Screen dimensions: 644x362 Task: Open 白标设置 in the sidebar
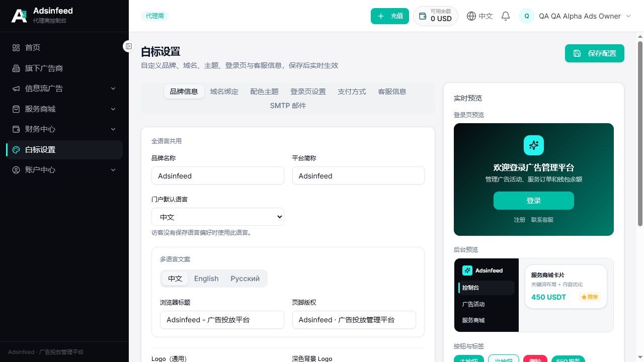pyautogui.click(x=64, y=149)
